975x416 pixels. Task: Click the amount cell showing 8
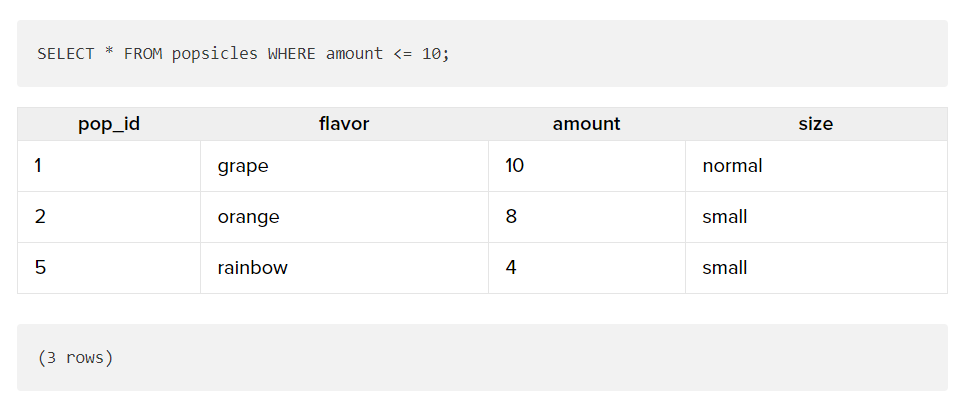(x=586, y=217)
